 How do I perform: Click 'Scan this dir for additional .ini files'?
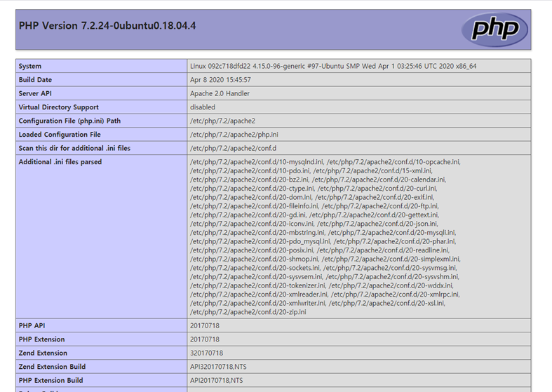click(74, 148)
